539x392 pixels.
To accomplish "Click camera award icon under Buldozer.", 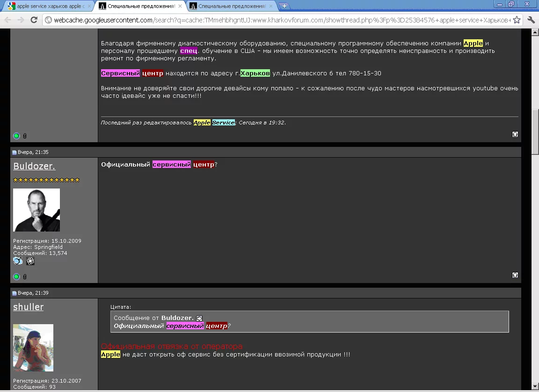I will 18,261.
